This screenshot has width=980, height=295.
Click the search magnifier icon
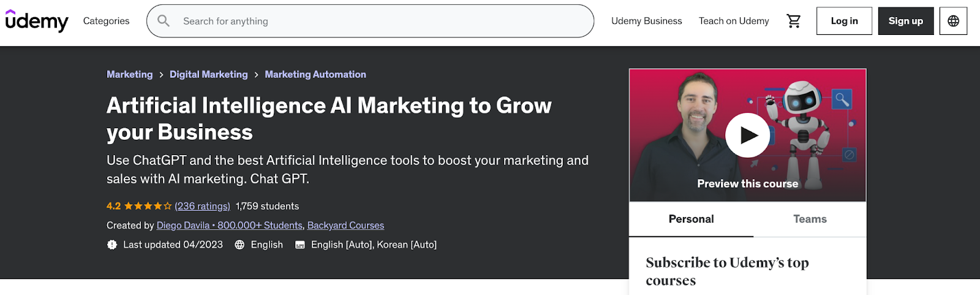(x=164, y=21)
